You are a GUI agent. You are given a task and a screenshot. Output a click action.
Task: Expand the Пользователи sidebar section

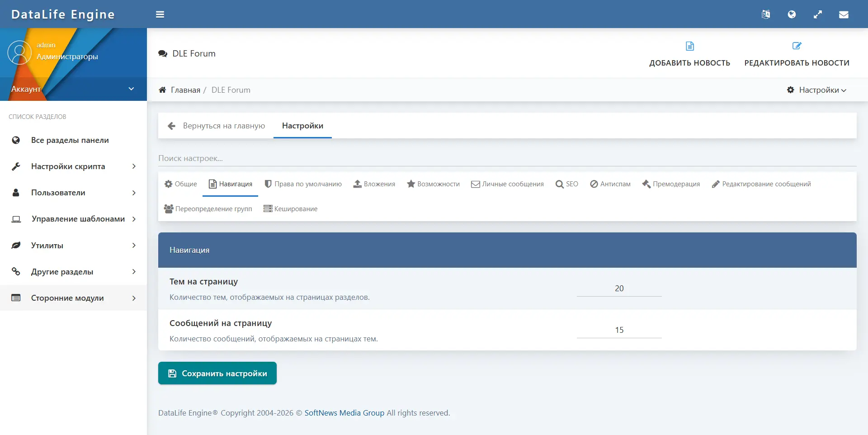[73, 193]
